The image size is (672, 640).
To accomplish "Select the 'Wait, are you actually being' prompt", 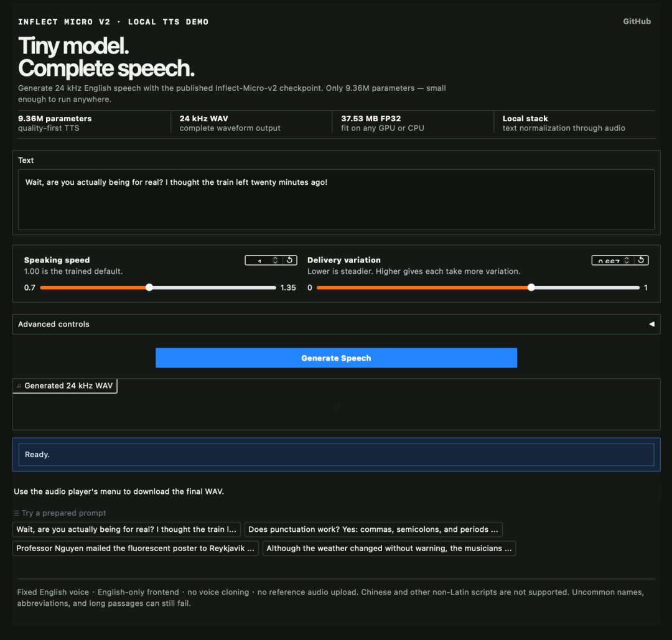I will point(126,529).
